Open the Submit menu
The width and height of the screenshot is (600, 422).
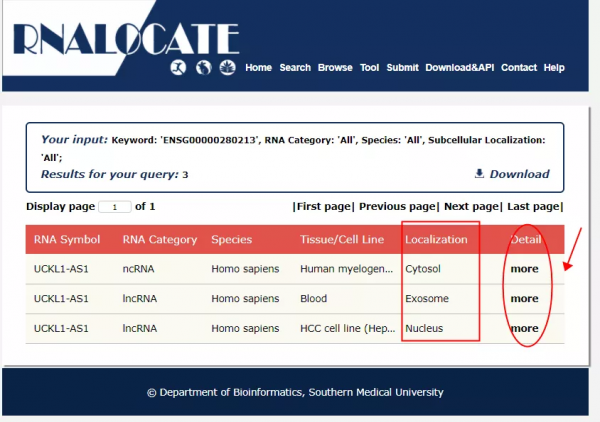[x=403, y=68]
